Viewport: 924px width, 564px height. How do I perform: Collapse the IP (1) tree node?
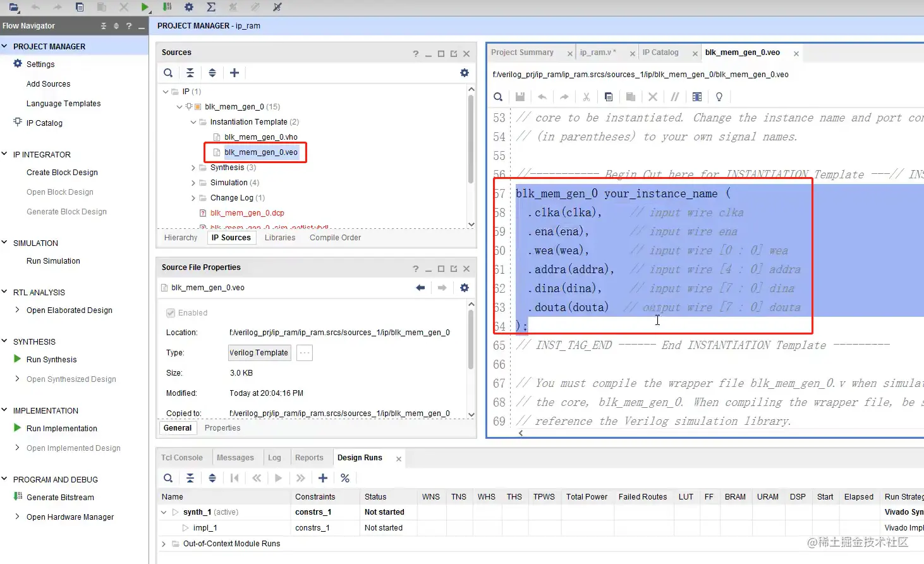(166, 92)
